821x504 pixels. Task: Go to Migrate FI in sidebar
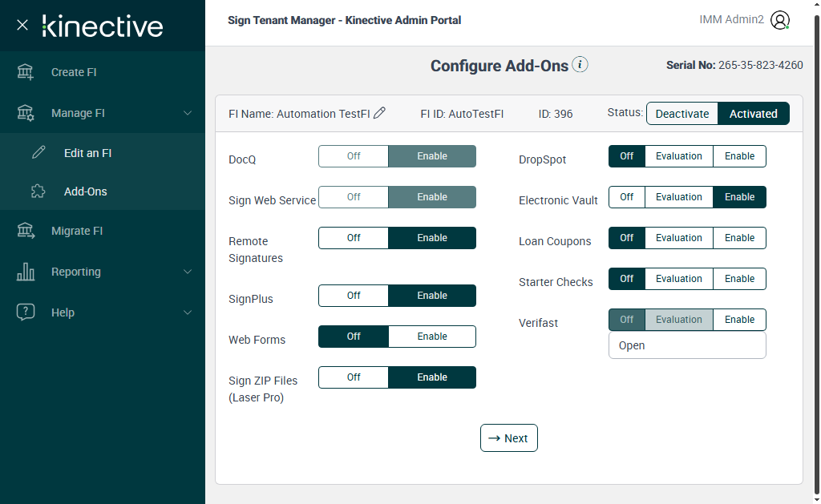(x=77, y=231)
